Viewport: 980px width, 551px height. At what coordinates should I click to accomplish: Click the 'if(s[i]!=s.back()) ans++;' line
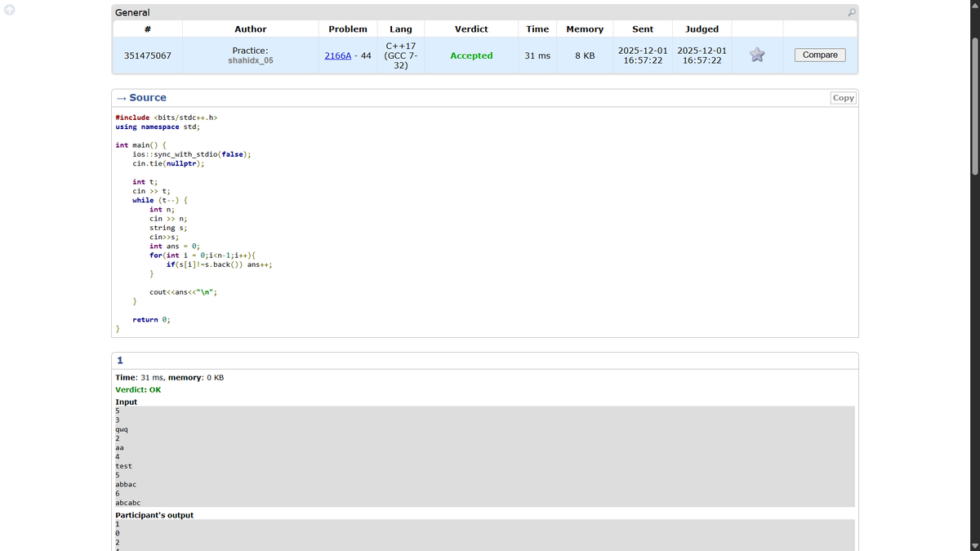pyautogui.click(x=219, y=264)
